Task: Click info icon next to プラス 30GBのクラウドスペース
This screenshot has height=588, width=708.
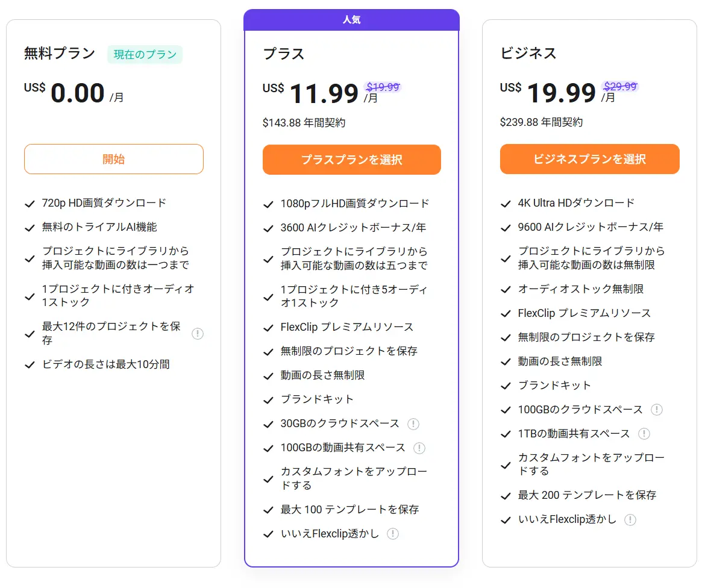Action: tap(413, 424)
